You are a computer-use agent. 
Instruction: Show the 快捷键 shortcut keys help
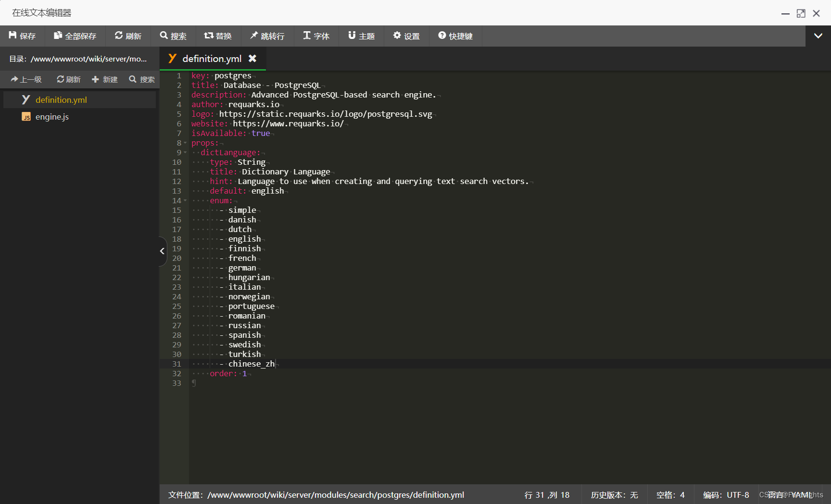tap(455, 36)
